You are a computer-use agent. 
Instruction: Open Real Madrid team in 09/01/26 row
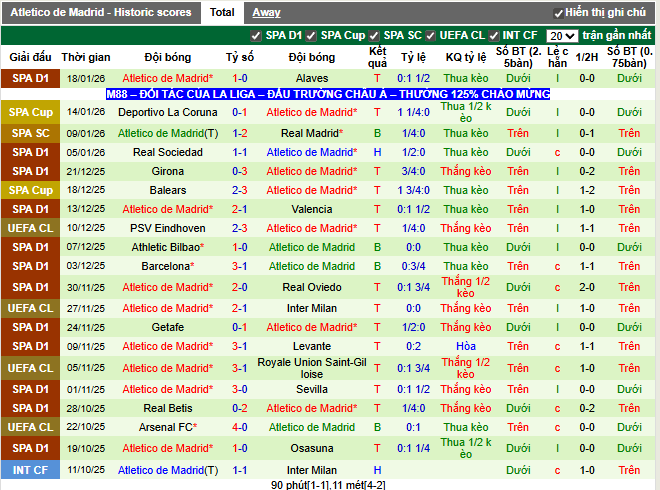tap(312, 133)
